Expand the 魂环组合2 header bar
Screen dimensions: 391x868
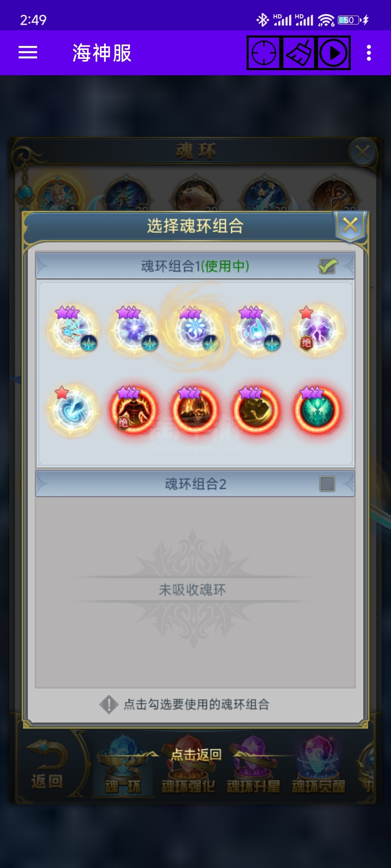coord(195,484)
